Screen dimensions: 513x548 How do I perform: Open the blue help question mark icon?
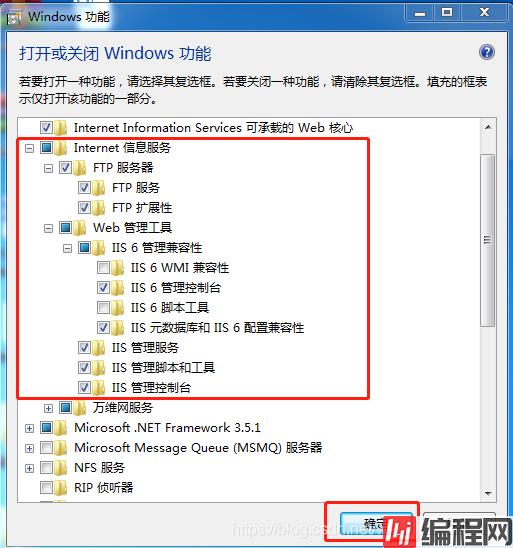click(x=487, y=53)
